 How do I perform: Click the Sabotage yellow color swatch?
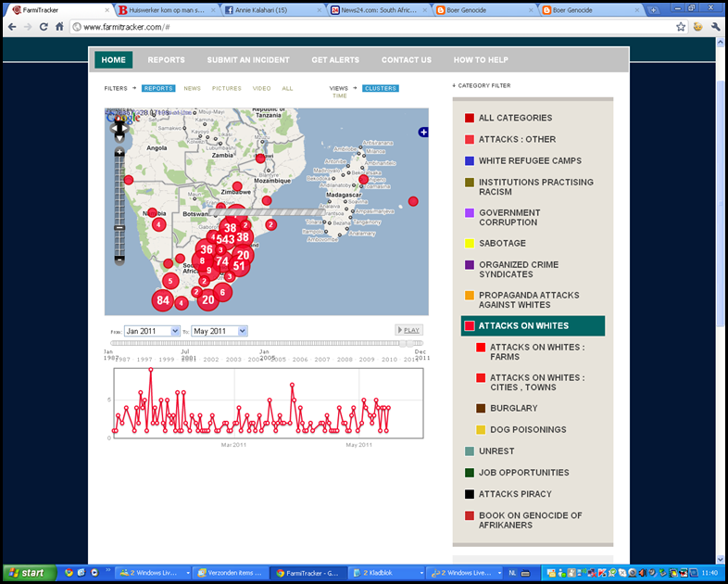point(470,244)
